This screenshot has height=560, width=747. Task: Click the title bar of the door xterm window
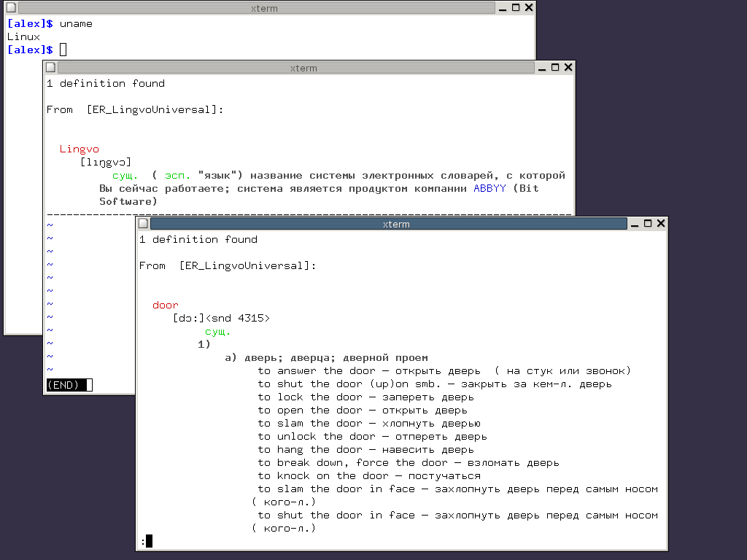point(389,224)
